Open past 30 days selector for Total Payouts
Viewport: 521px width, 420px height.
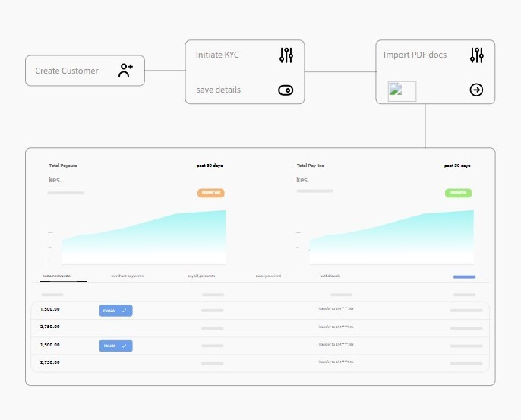click(x=210, y=165)
